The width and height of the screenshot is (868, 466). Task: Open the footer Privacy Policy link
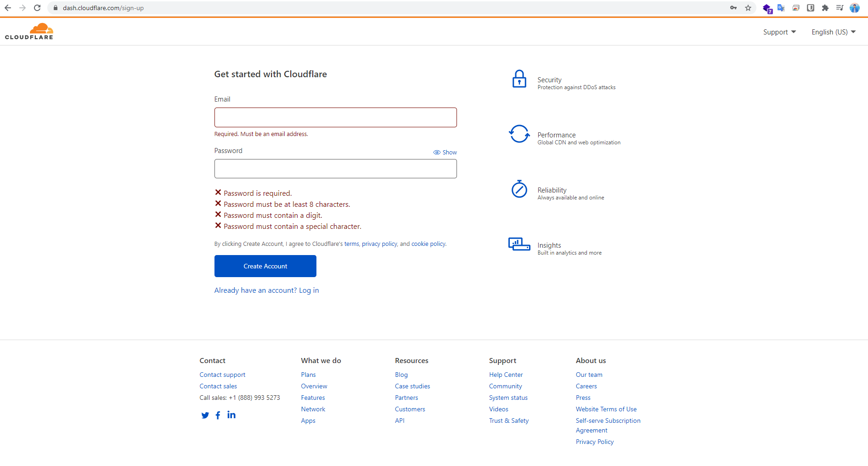[x=595, y=442]
